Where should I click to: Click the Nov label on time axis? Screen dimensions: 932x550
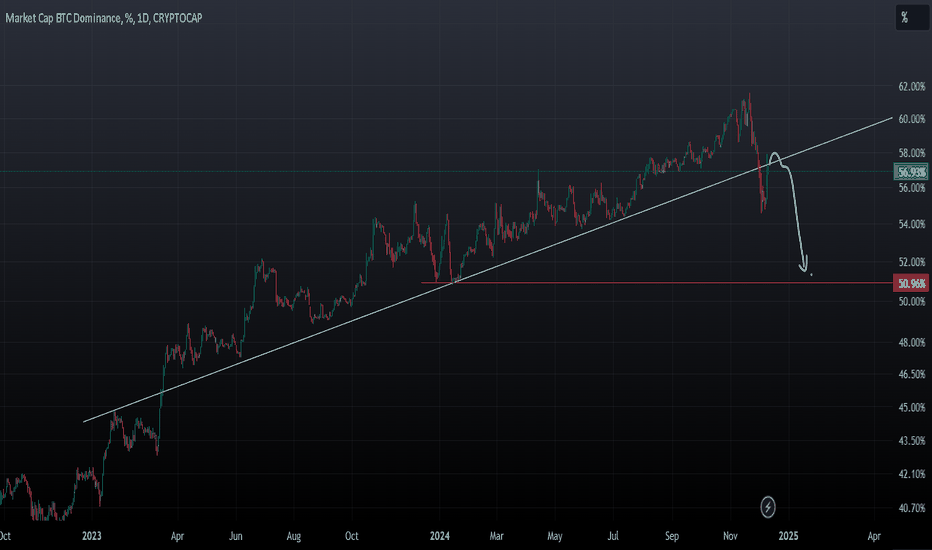click(730, 536)
